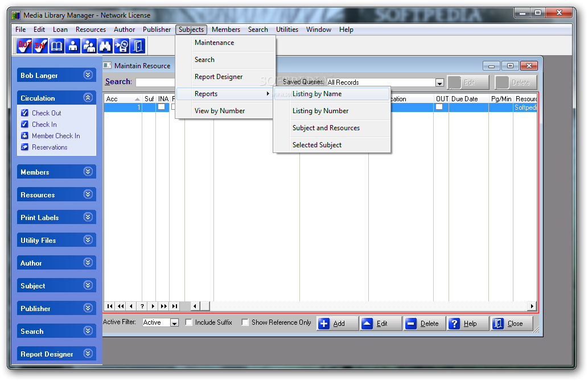Toggle the OUT checkbox in row 1
The height and width of the screenshot is (381, 588).
439,107
